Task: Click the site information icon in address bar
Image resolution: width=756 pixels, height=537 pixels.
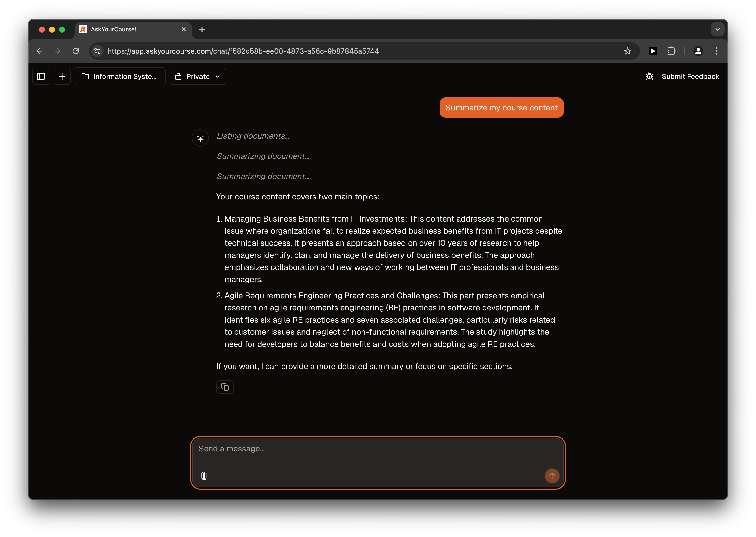Action: click(x=97, y=51)
